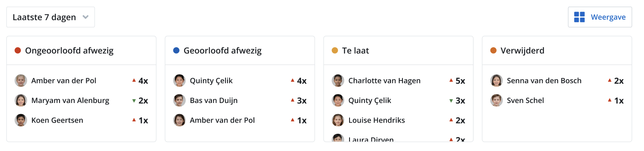The image size is (644, 151).
Task: Click the blue dot next to Geoorloofd afwezig
Action: pos(176,50)
